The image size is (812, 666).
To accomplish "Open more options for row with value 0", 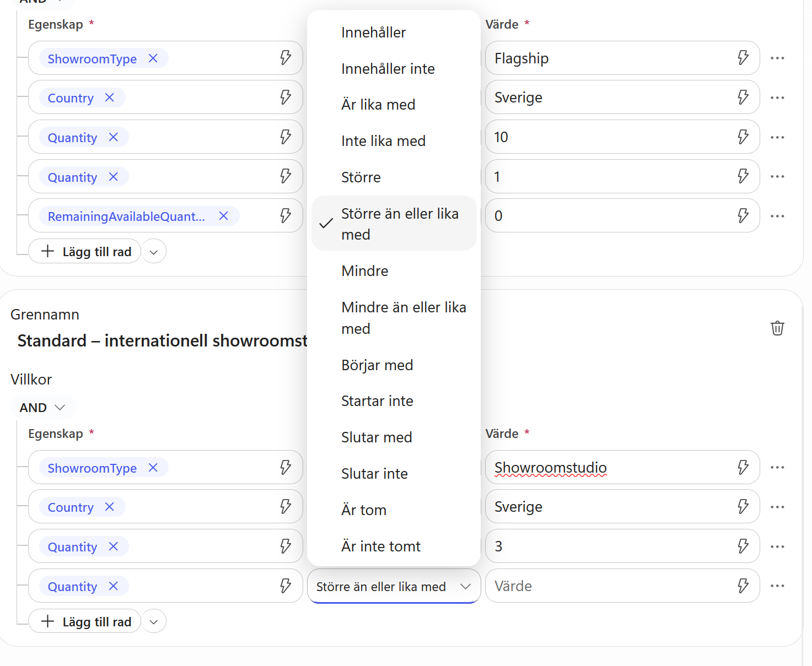I will 777,216.
